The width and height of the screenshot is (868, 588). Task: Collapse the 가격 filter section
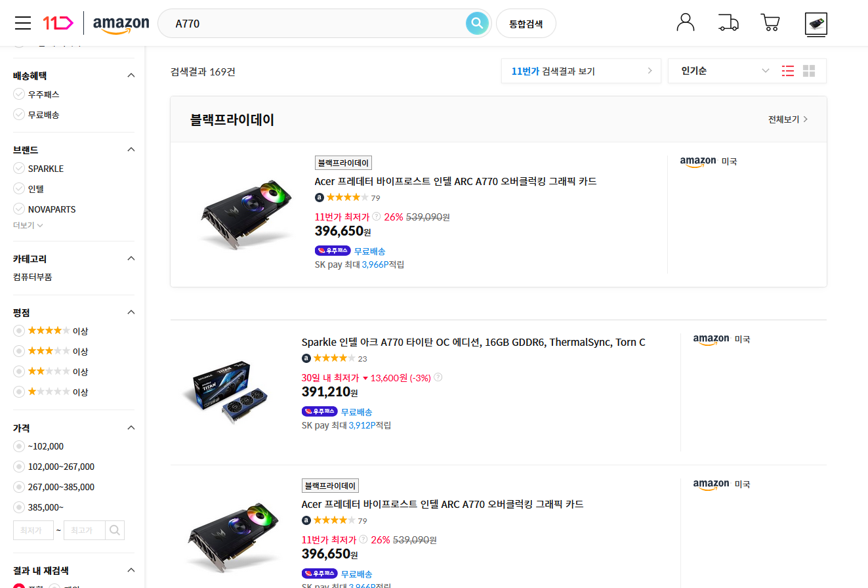pos(131,428)
